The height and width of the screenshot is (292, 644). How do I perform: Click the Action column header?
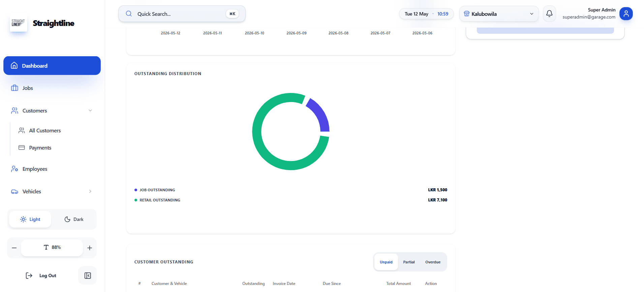(431, 284)
